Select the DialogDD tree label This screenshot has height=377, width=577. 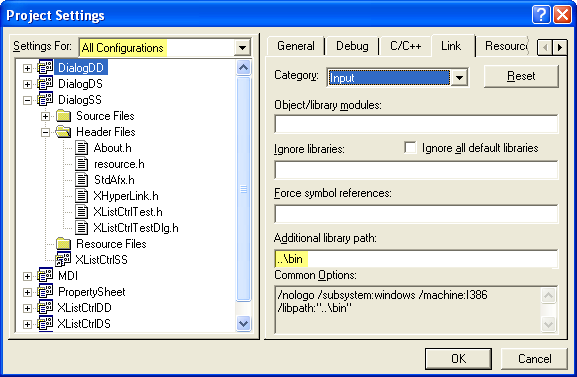point(81,68)
